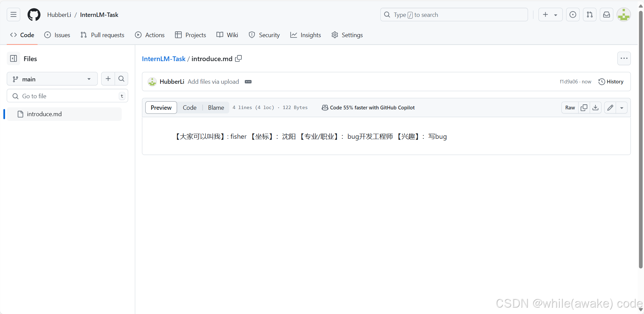
Task: Focus the Type / to search box
Action: (x=454, y=15)
